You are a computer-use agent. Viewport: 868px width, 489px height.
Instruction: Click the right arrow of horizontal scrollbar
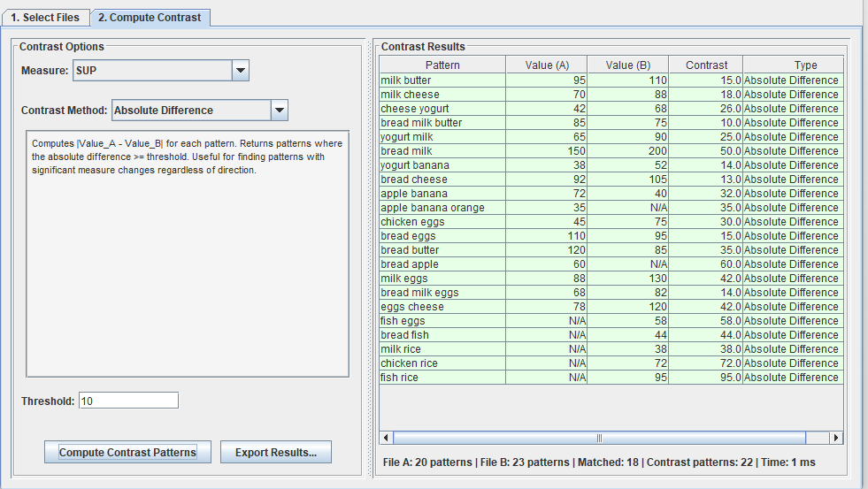[835, 438]
